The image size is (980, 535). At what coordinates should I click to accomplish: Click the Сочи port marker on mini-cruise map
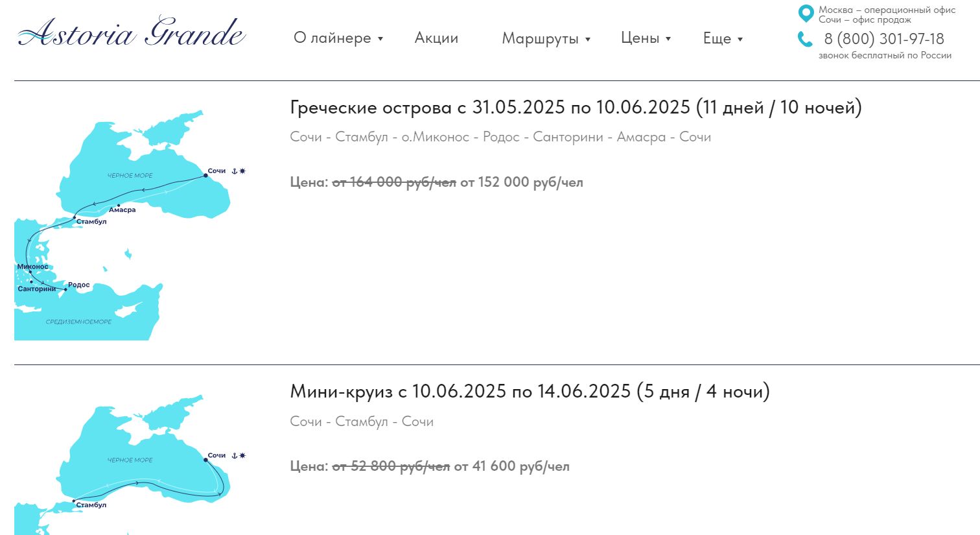206,459
